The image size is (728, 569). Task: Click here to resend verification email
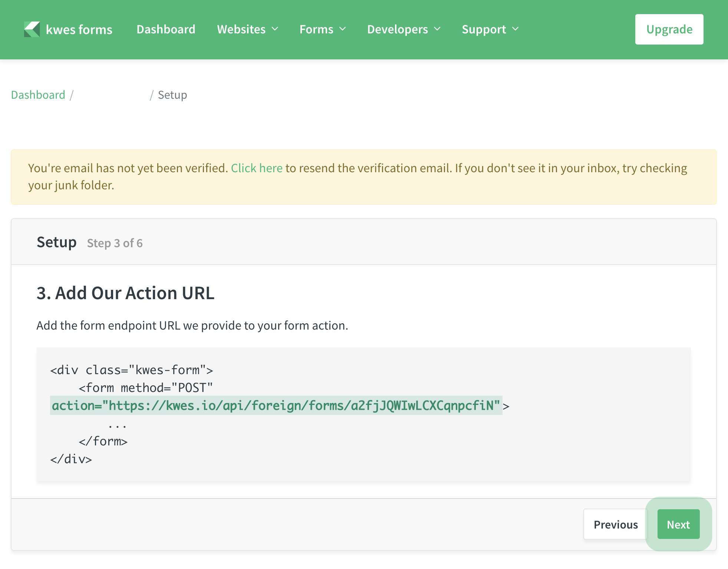point(257,168)
